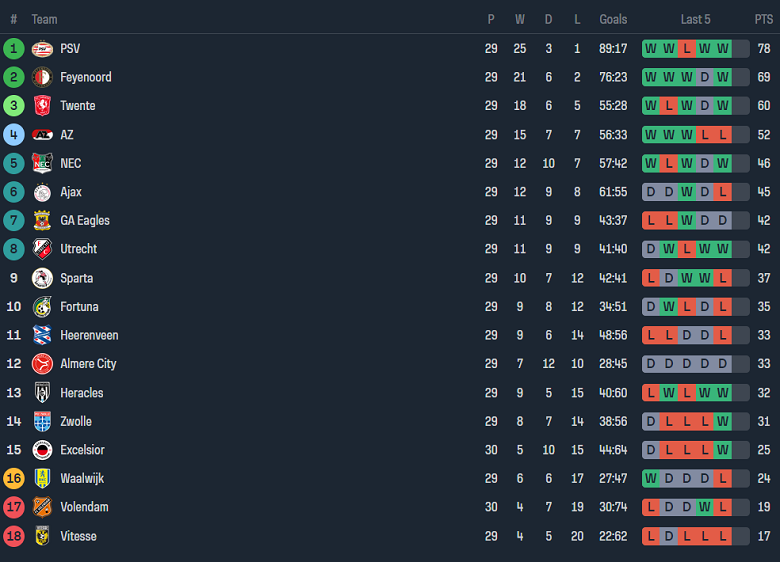780x562 pixels.
Task: Click the green position 1 badge
Action: coord(14,48)
